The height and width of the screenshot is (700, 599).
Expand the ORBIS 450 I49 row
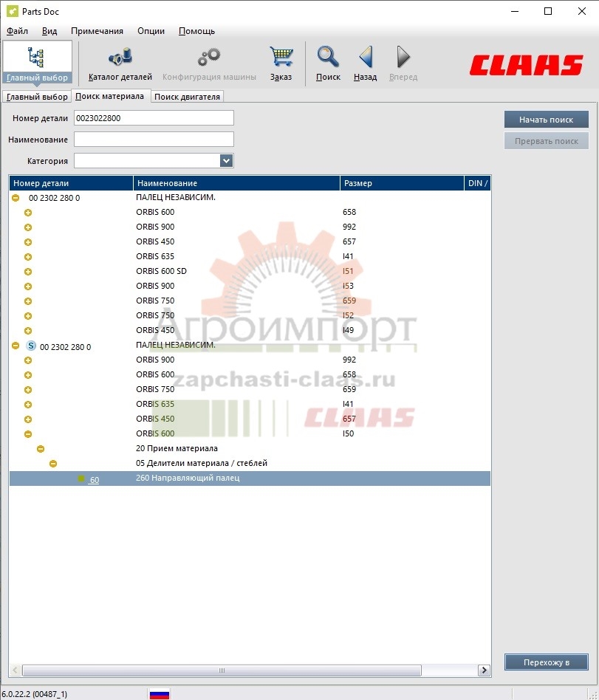coord(28,330)
